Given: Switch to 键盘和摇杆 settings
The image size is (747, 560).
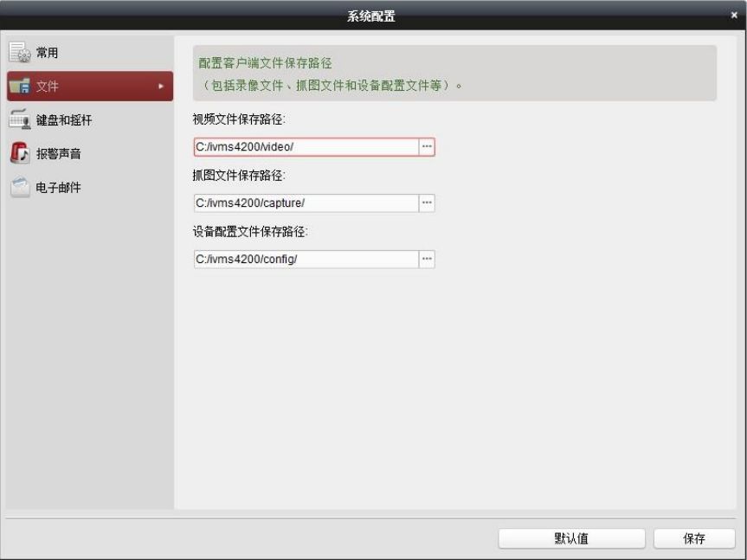Looking at the screenshot, I should 63,120.
